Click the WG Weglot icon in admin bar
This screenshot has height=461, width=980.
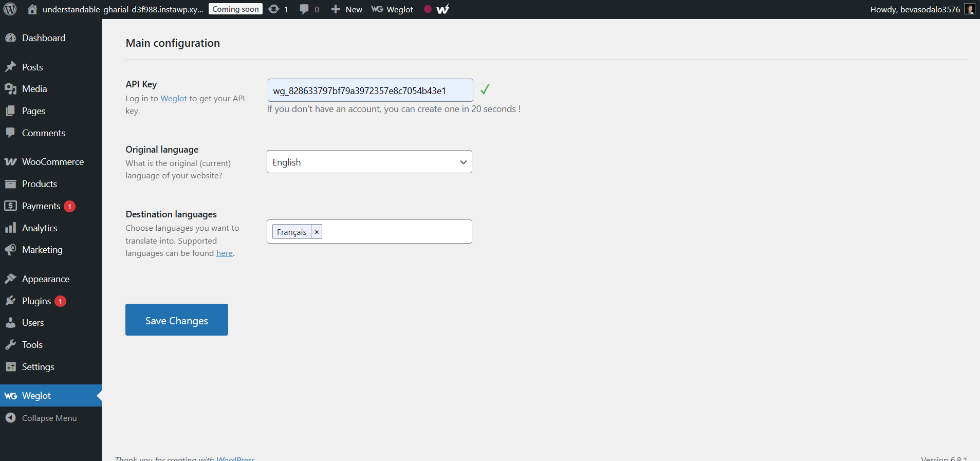tap(377, 9)
